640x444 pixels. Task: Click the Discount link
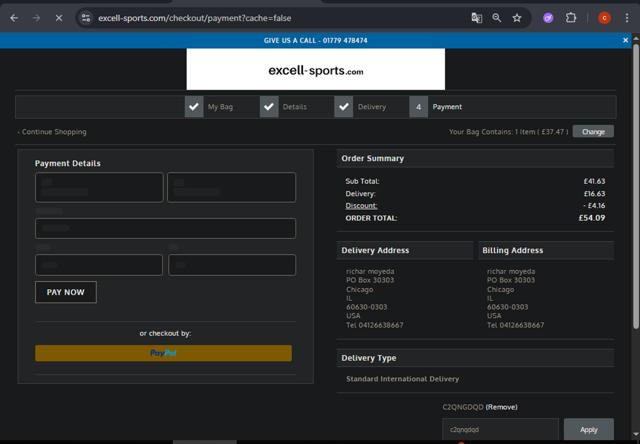tap(361, 206)
